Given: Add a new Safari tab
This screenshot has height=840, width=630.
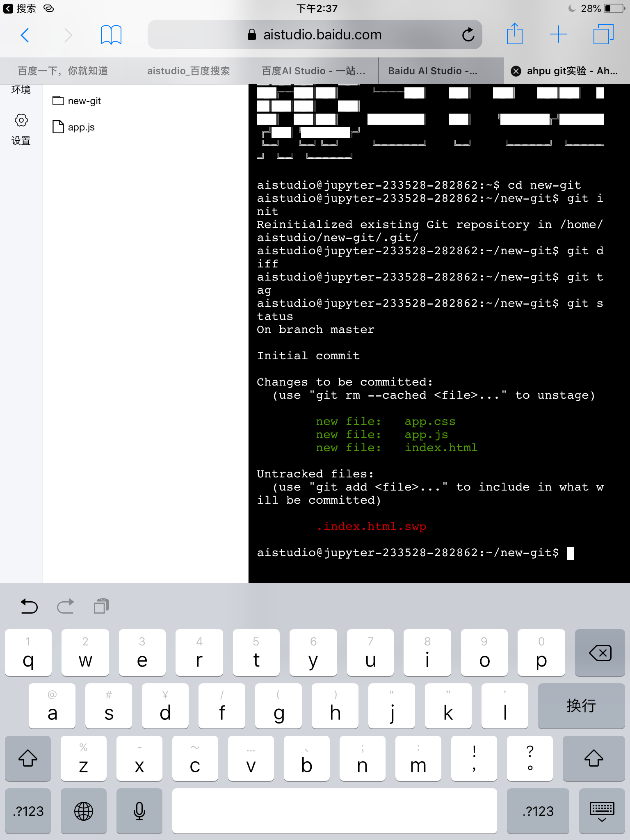Looking at the screenshot, I should pos(558,34).
